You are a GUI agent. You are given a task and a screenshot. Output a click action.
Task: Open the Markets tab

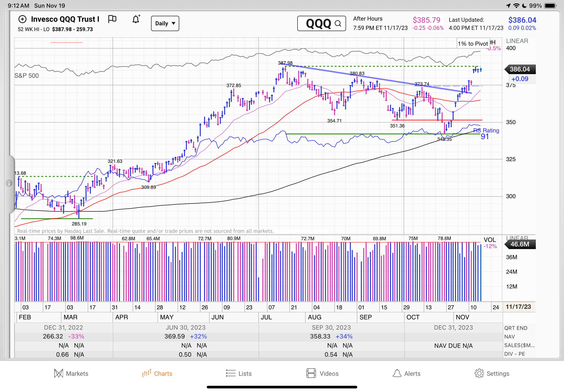[x=71, y=374]
